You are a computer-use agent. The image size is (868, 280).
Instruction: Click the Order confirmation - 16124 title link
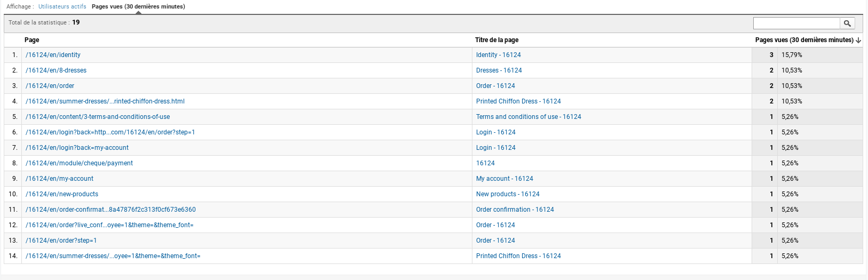tap(515, 210)
